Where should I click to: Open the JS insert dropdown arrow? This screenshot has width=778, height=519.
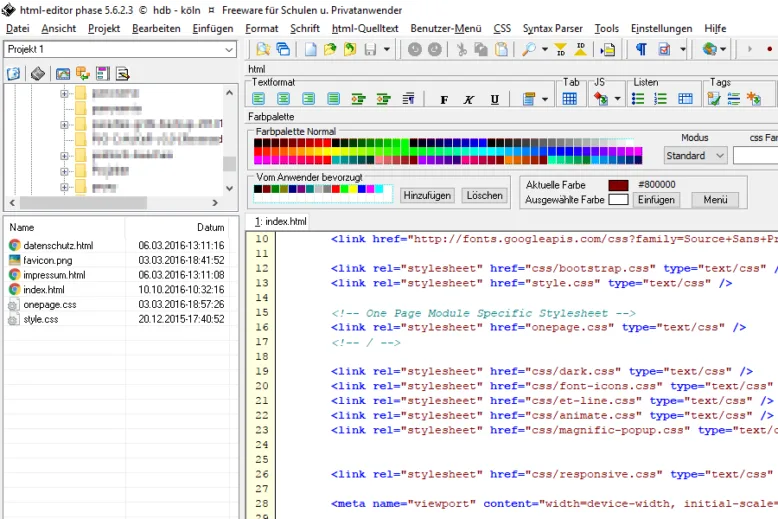[x=618, y=99]
